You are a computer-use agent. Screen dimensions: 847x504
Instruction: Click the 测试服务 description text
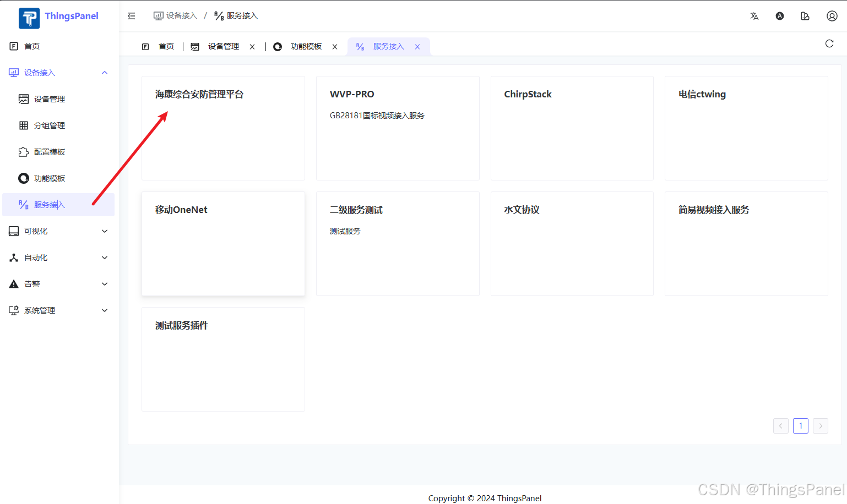coord(345,231)
